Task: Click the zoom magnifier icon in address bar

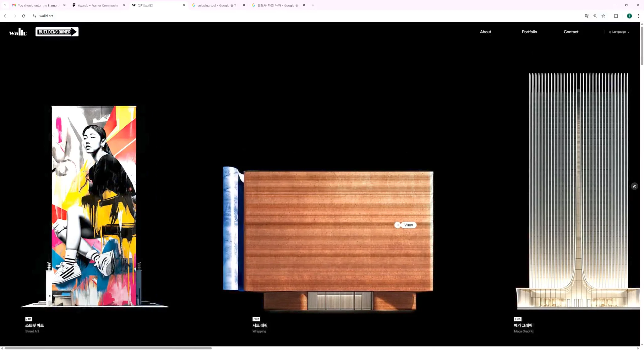Action: tap(595, 16)
